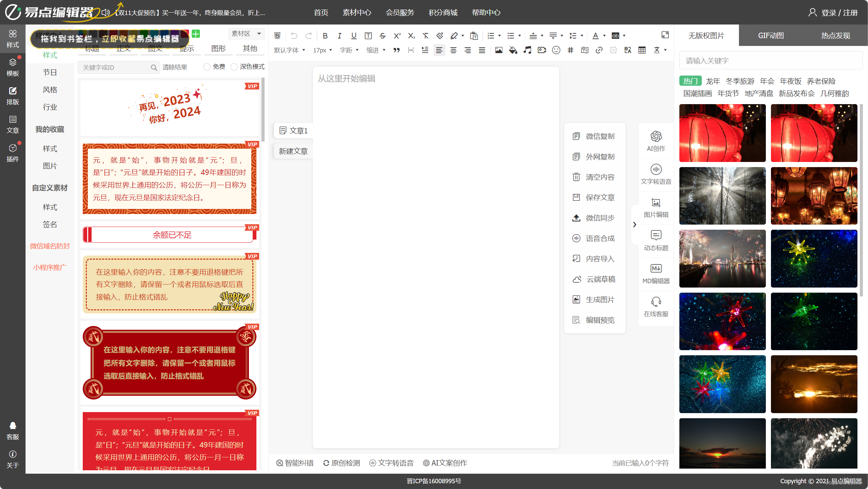Image resolution: width=868 pixels, height=489 pixels.
Task: Insert a table from toolbar
Action: [642, 50]
